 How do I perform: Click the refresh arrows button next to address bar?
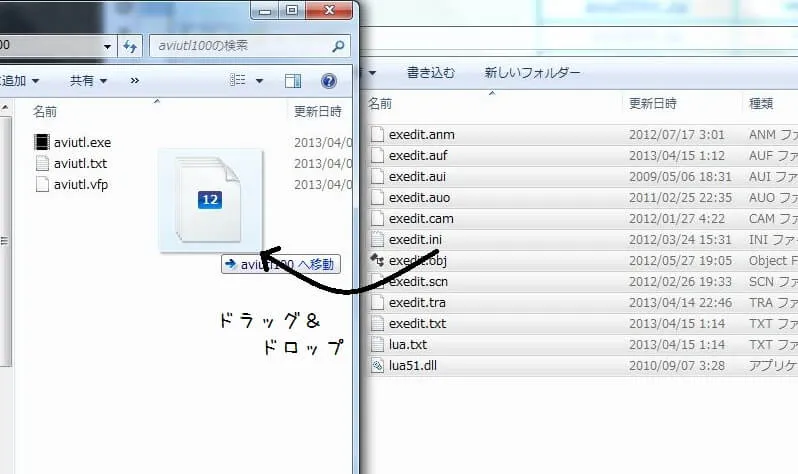(x=130, y=47)
